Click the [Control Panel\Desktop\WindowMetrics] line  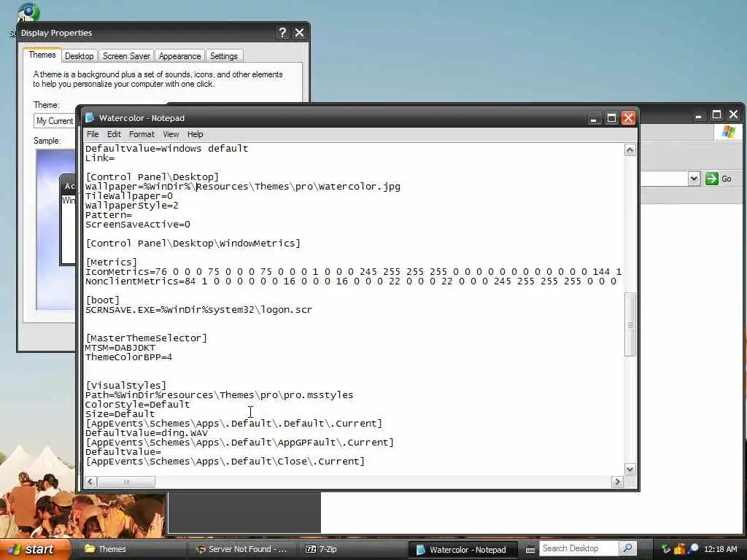point(193,244)
